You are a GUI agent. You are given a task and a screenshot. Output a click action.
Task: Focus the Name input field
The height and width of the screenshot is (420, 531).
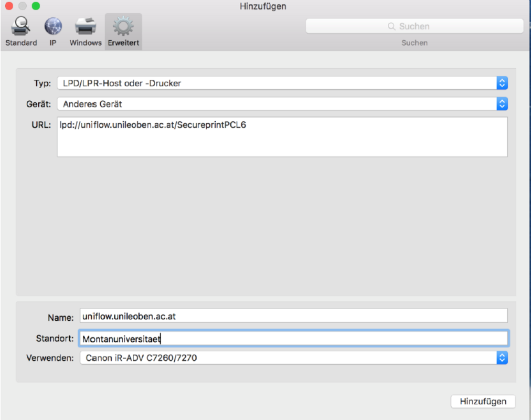click(293, 316)
